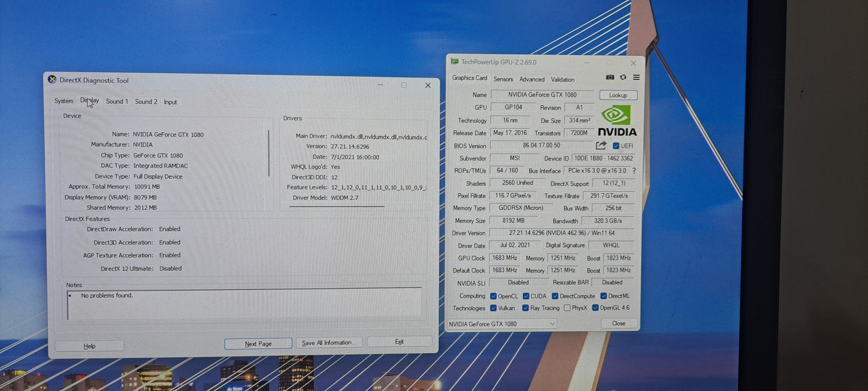The width and height of the screenshot is (868, 391).
Task: Toggle the Vulkan checkbox
Action: 494,308
